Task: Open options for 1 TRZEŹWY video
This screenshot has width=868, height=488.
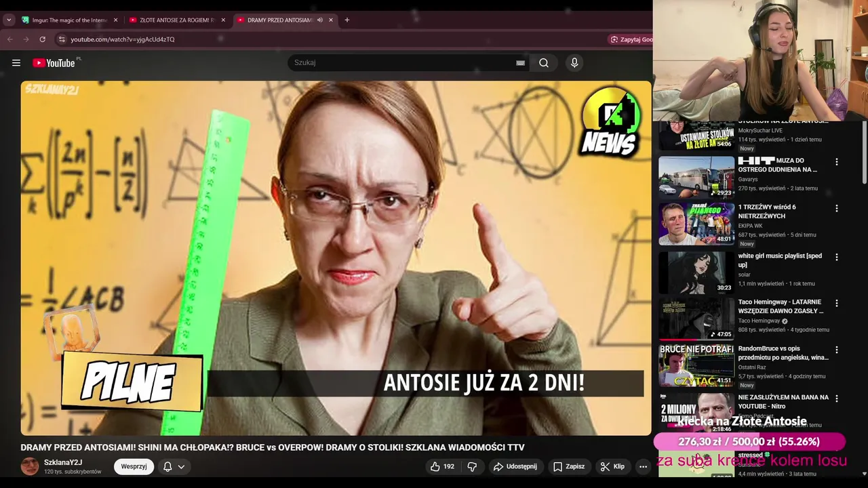Action: click(836, 208)
